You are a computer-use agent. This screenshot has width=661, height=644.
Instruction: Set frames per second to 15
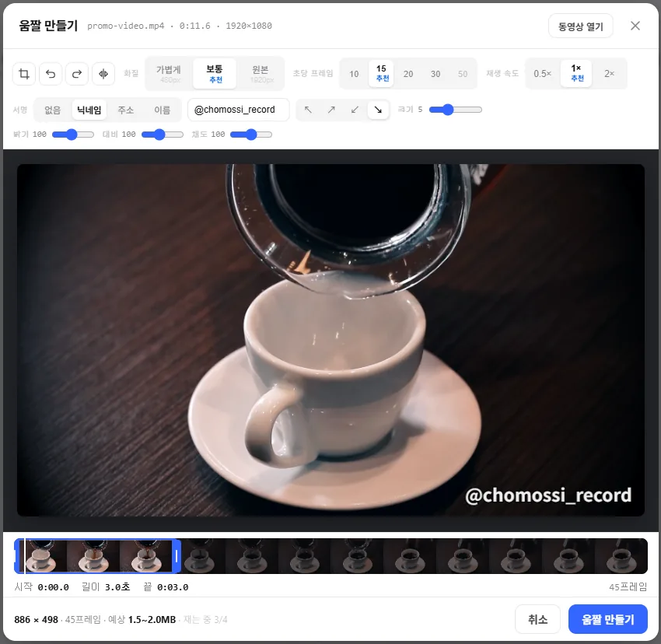[x=381, y=73]
